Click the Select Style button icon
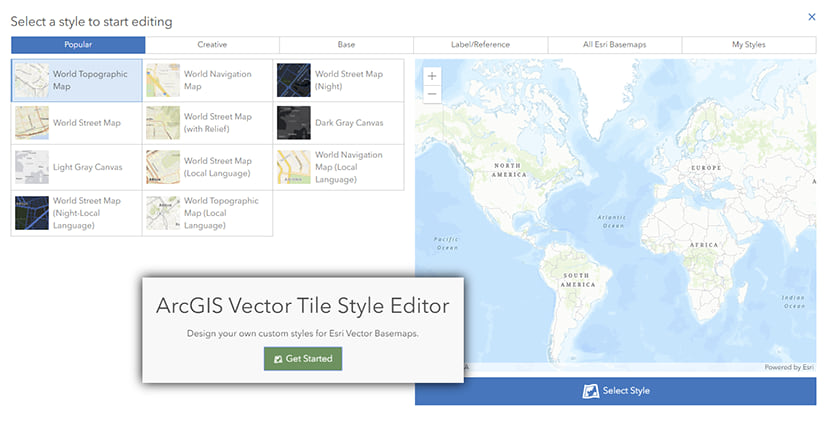The image size is (826, 421). [x=591, y=390]
